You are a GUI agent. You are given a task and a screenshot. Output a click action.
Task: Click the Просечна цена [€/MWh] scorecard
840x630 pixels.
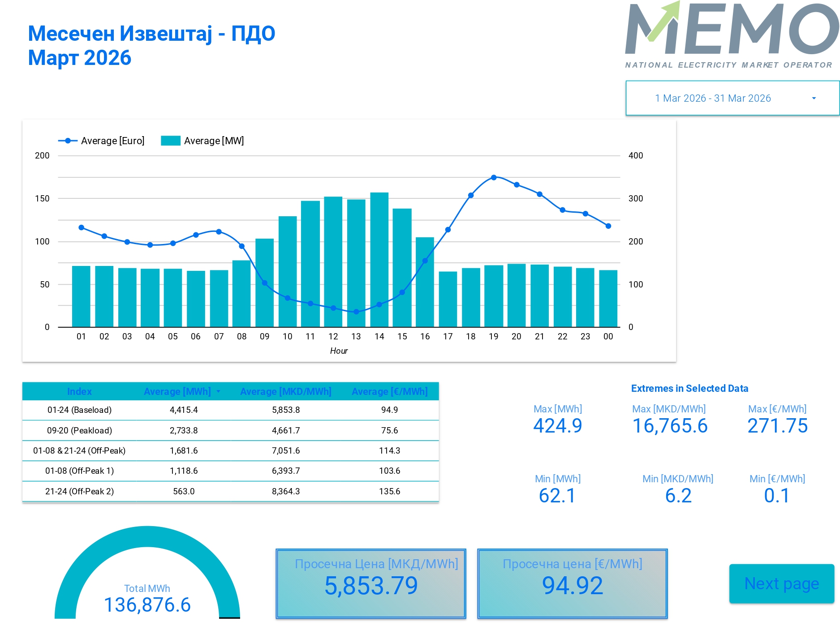573,584
